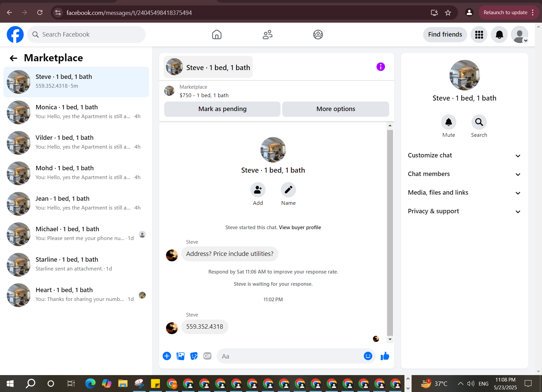Screen dimensions: 542x392
Task: Open Monica conversation
Action: click(x=76, y=112)
